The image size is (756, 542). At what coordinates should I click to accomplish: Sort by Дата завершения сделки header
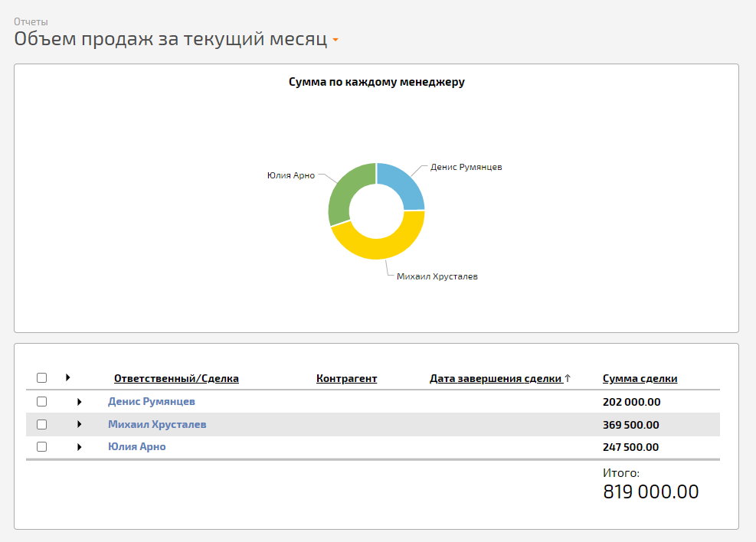[496, 379]
